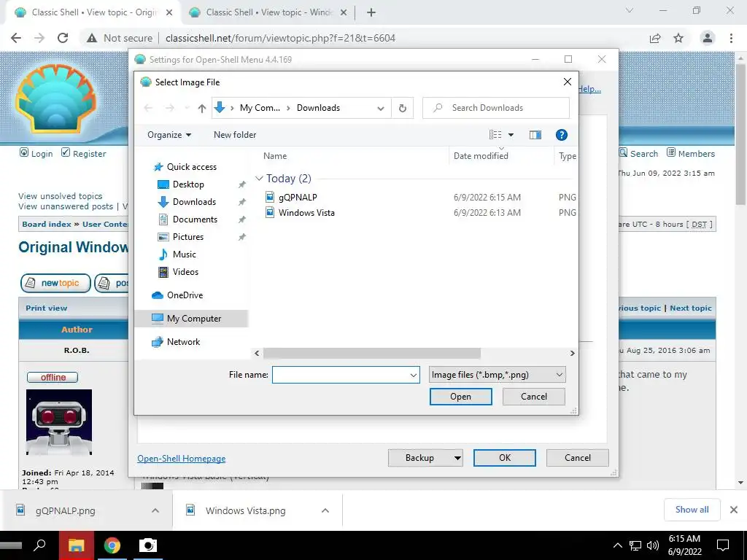Open the file dialog Help icon

pyautogui.click(x=561, y=135)
